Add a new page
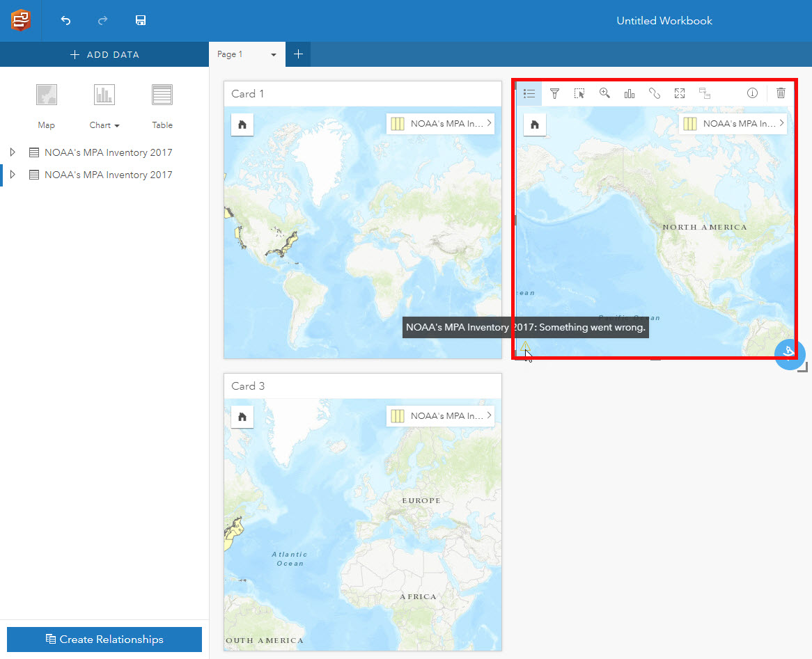This screenshot has height=659, width=812. click(x=298, y=54)
